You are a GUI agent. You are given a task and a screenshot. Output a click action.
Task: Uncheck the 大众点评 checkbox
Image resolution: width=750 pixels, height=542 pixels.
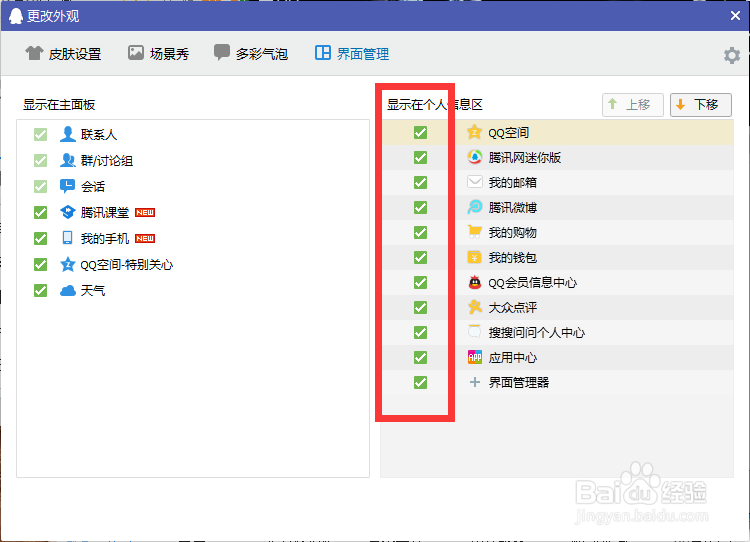point(420,308)
